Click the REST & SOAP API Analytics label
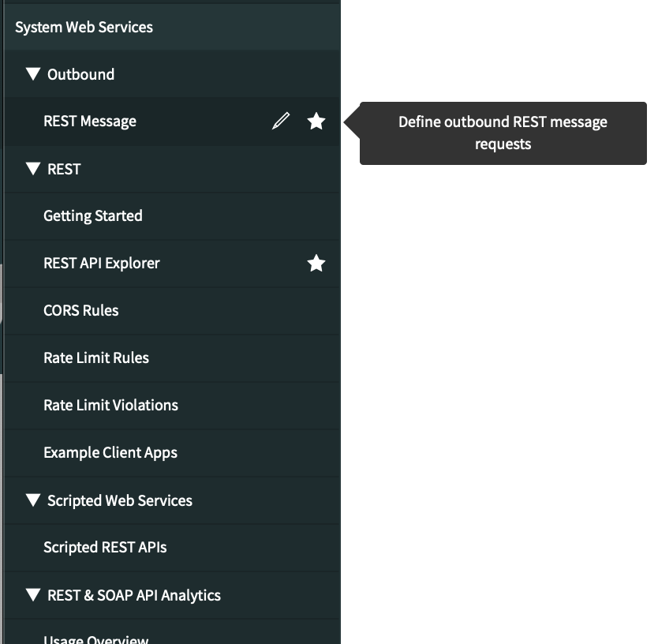658x644 pixels. (134, 595)
